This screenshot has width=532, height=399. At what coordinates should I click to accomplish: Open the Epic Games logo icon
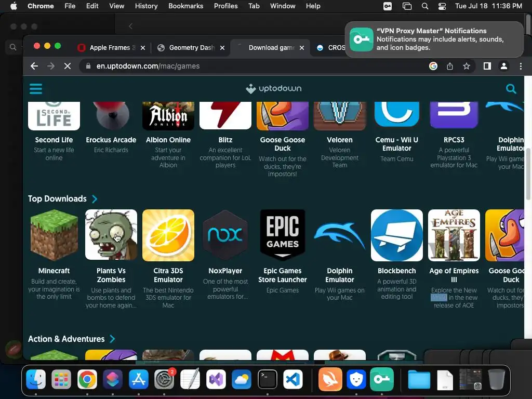282,235
